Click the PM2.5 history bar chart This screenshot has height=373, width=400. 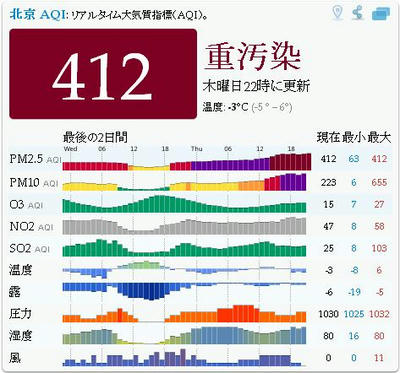[x=187, y=162]
